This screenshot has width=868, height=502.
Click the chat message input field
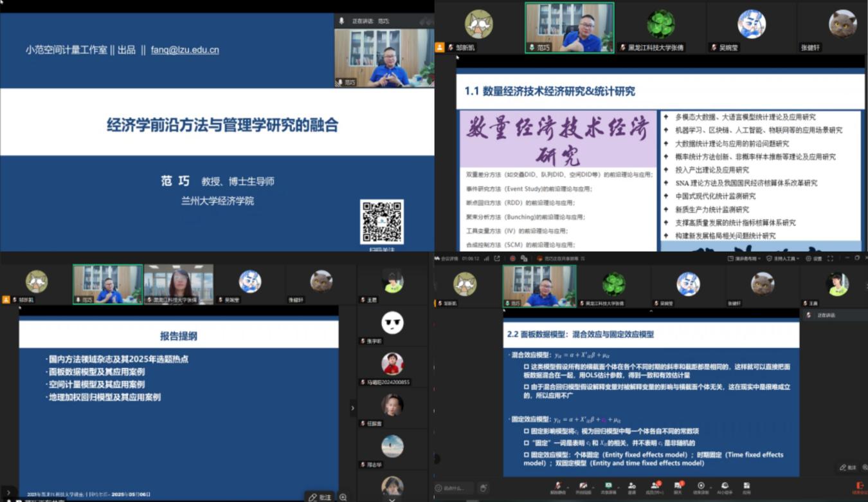(454, 488)
